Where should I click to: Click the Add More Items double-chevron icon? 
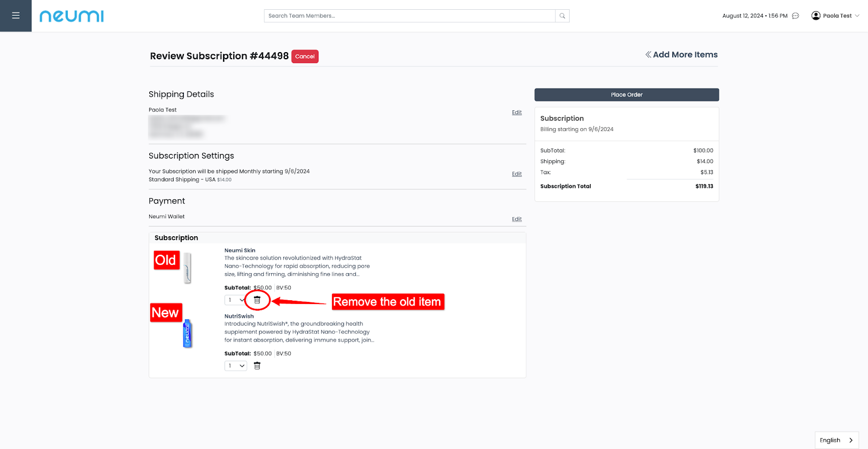(648, 55)
